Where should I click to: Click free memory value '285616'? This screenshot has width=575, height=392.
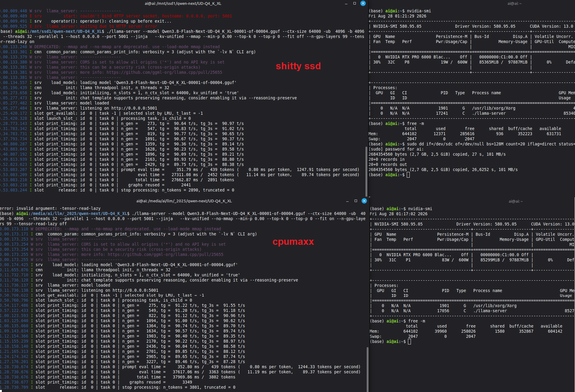pyautogui.click(x=467, y=134)
